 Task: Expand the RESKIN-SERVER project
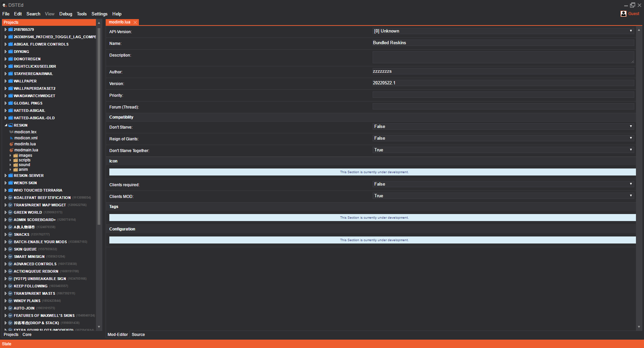6,176
